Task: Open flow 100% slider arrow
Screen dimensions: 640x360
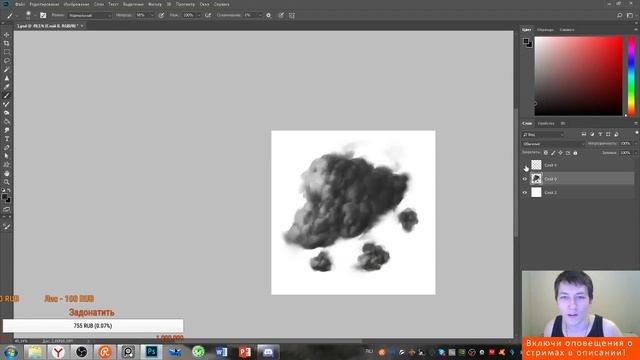Action: coord(199,15)
